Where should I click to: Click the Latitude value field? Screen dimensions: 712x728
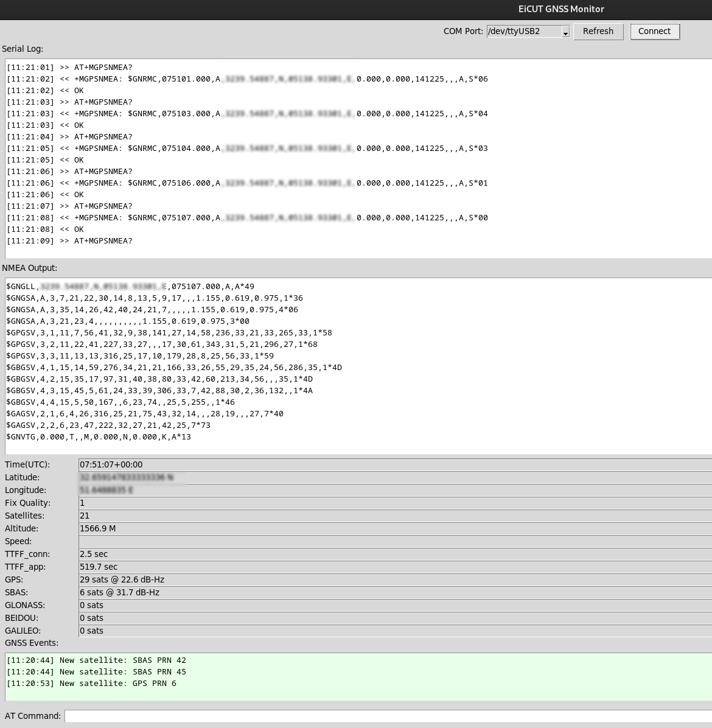[x=243, y=477]
